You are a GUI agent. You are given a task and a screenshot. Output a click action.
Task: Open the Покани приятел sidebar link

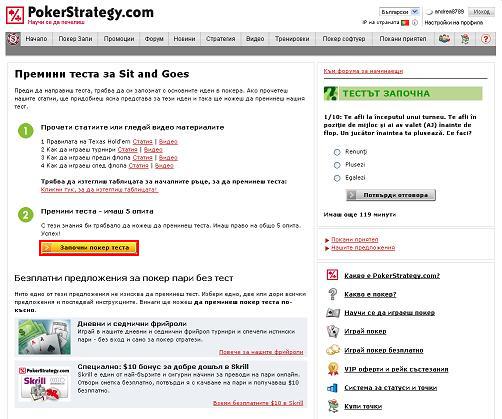coord(355,240)
